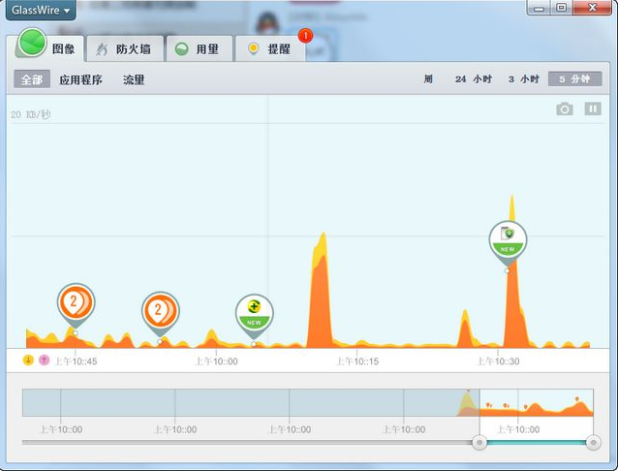Close the GlassWire window
The height and width of the screenshot is (476, 622).
pos(592,8)
